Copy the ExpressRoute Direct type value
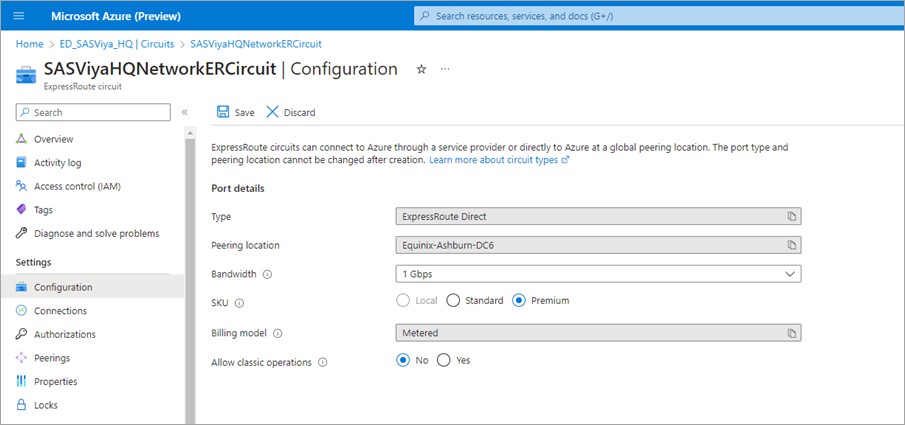The width and height of the screenshot is (905, 425). click(790, 216)
